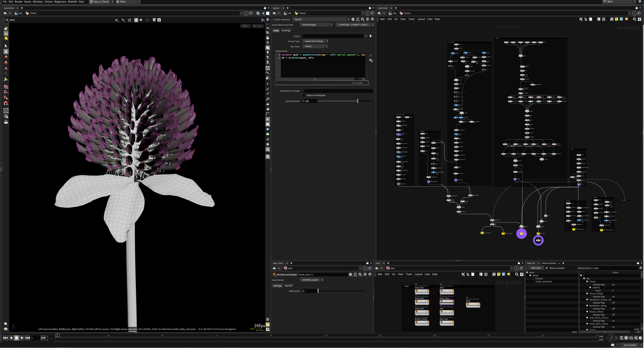Click the network box icon in mat network toolbar
The height and width of the screenshot is (348, 644).
click(x=494, y=275)
